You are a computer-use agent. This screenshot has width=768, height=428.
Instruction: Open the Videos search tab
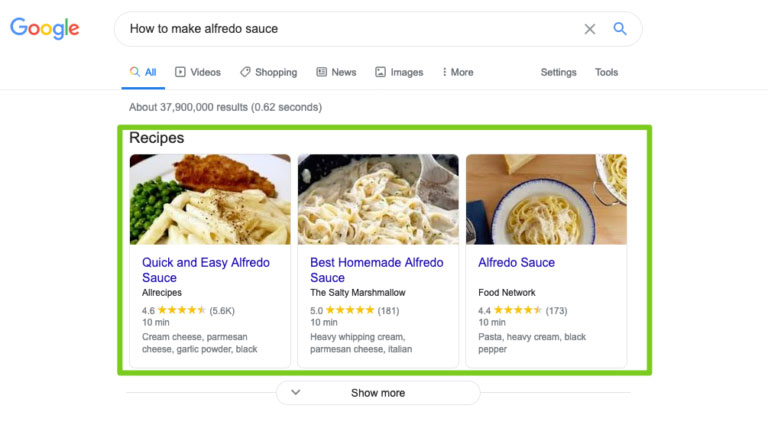point(198,72)
